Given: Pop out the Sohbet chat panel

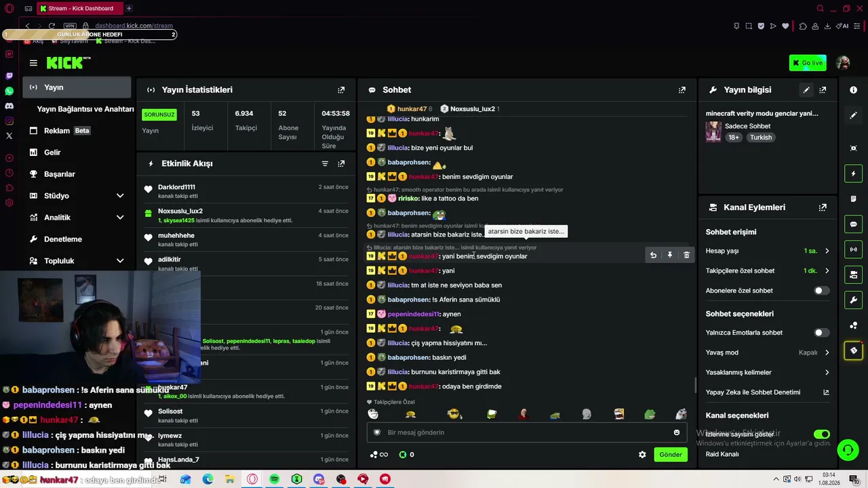Looking at the screenshot, I should (x=682, y=89).
